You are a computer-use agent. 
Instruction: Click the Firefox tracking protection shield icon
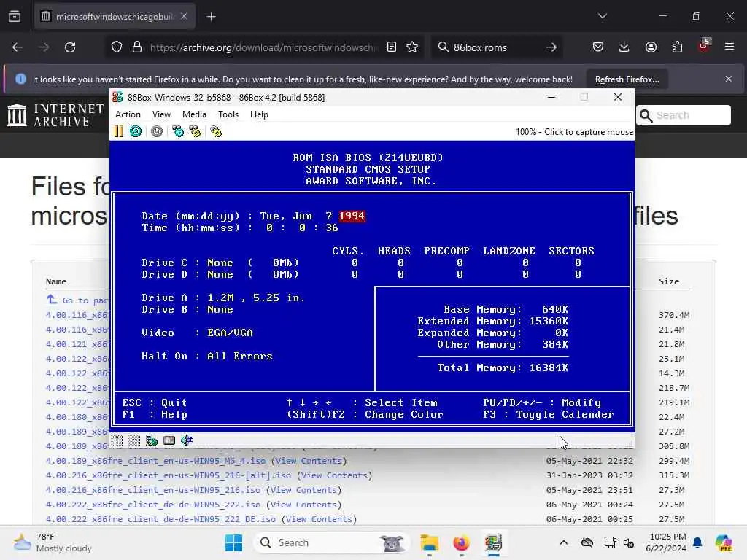[117, 47]
